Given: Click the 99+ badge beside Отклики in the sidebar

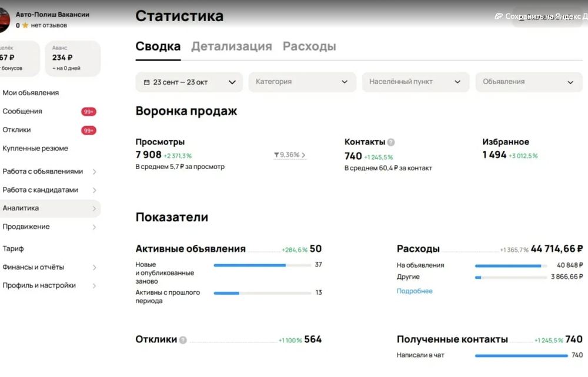Looking at the screenshot, I should coord(89,130).
